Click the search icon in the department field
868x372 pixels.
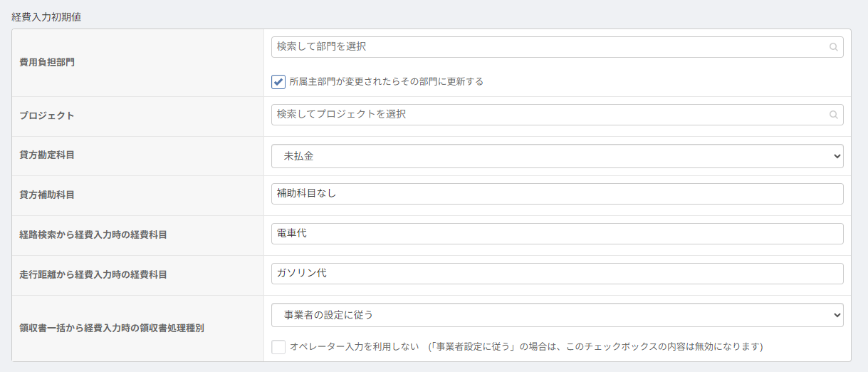[x=833, y=48]
